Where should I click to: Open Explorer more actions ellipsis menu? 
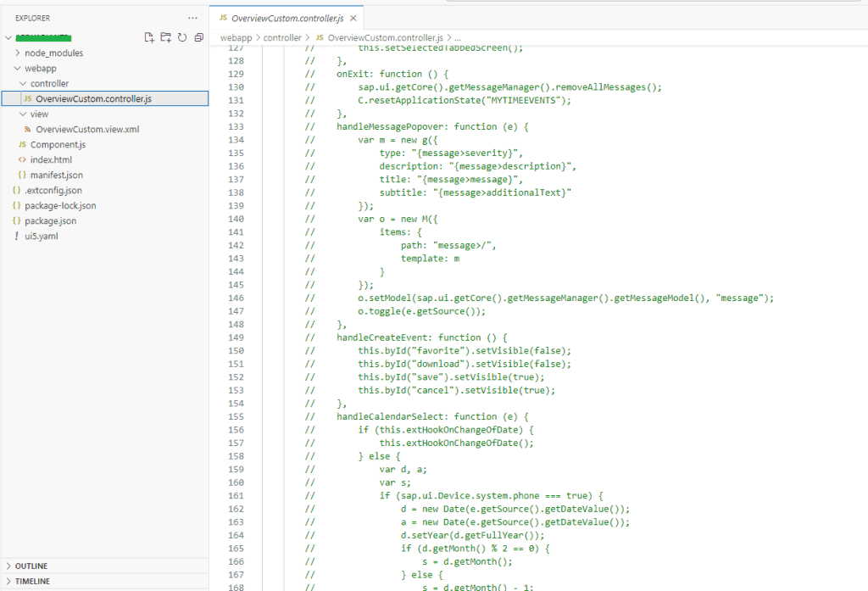(192, 18)
